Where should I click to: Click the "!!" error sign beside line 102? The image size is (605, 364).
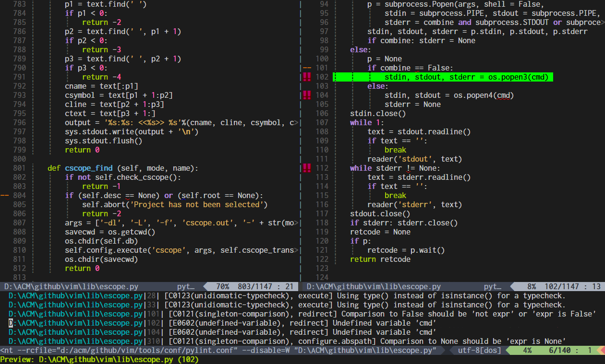[306, 77]
